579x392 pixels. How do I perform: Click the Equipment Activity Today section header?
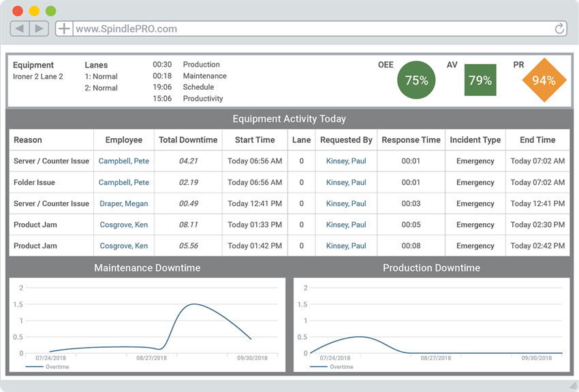click(x=289, y=119)
